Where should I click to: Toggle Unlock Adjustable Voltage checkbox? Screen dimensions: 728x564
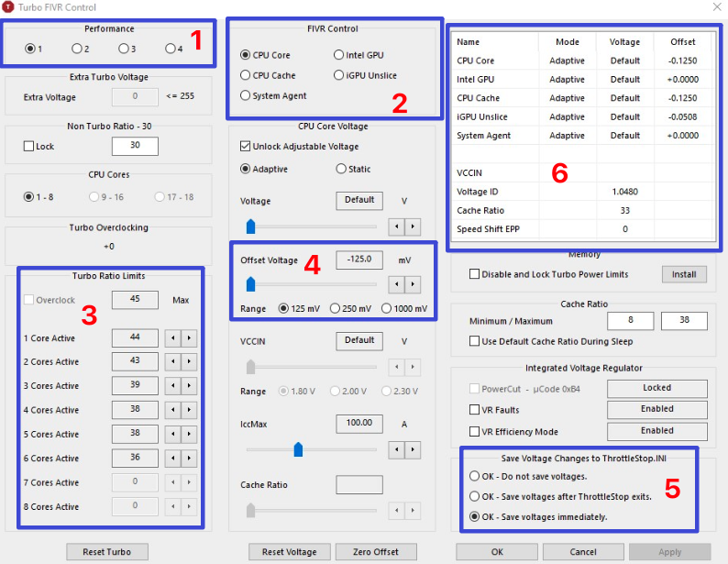245,146
